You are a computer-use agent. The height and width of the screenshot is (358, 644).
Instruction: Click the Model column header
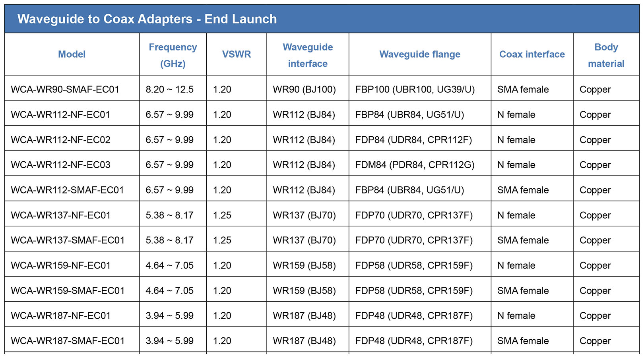click(x=72, y=54)
